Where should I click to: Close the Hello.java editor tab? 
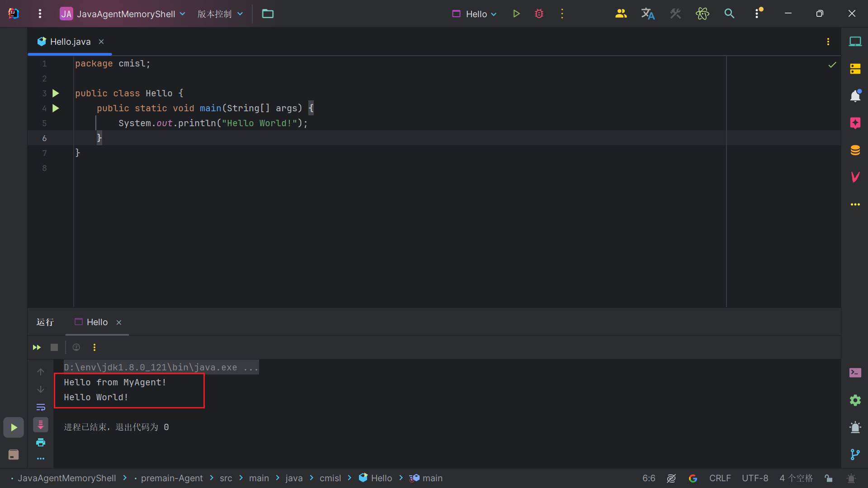(101, 41)
